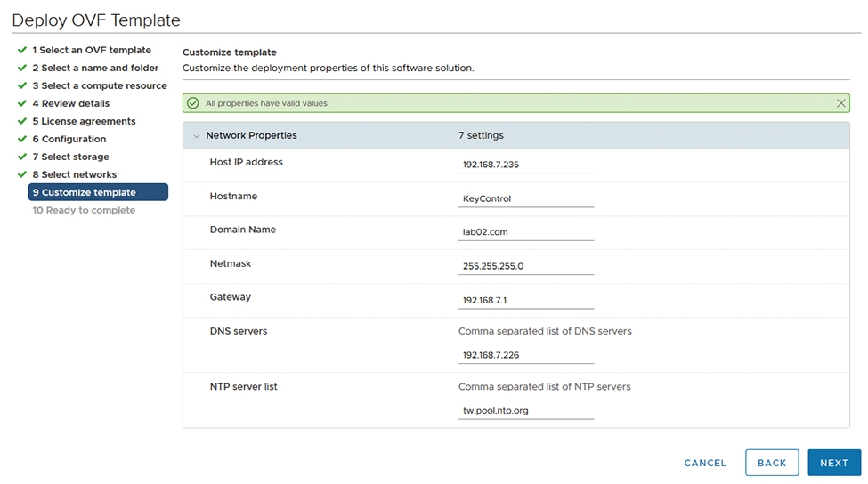Dismiss the valid values notification banner
This screenshot has height=484, width=868.
pyautogui.click(x=840, y=103)
